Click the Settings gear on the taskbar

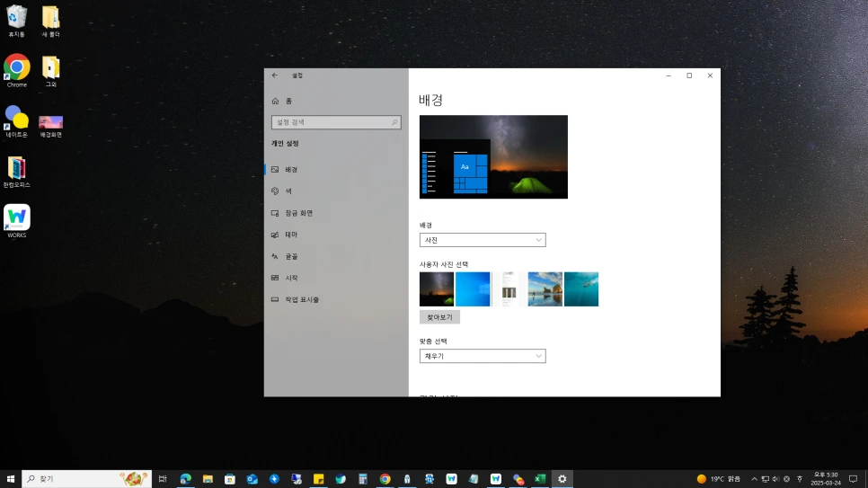562,479
